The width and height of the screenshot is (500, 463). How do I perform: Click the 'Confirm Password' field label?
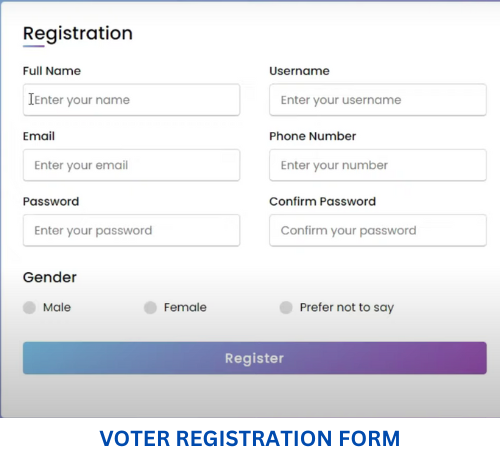322,201
